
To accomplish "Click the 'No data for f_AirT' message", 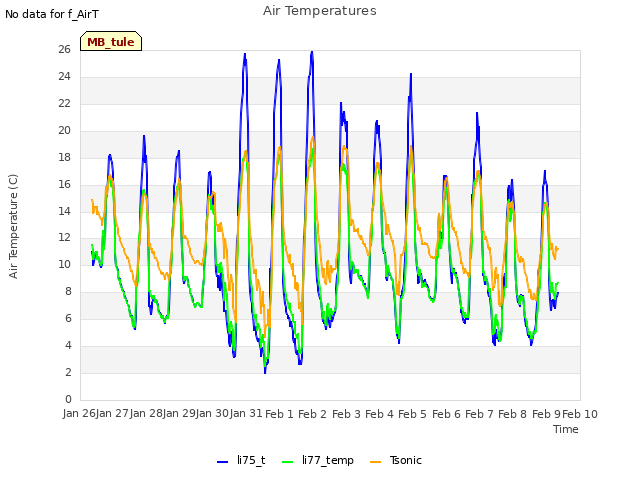I will (52, 14).
